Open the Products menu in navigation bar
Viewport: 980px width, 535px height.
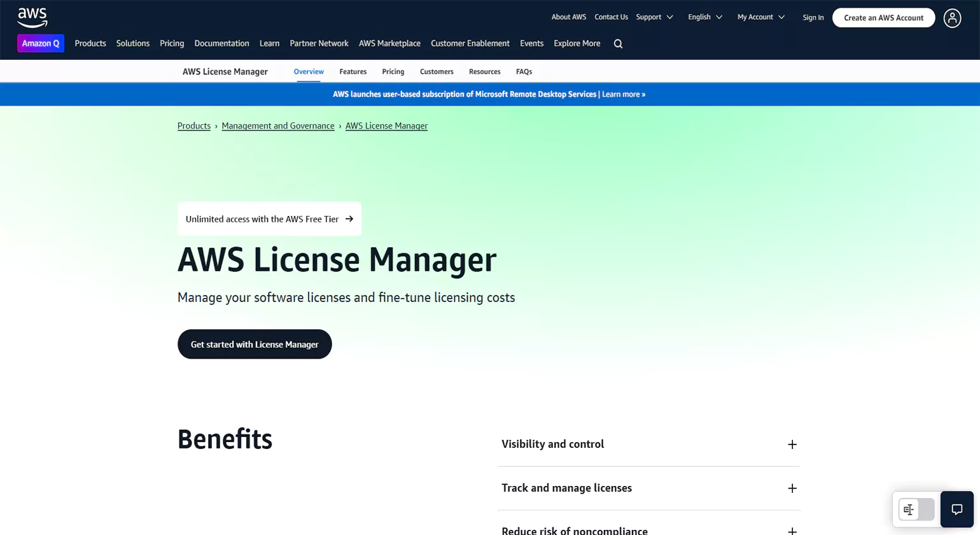90,43
